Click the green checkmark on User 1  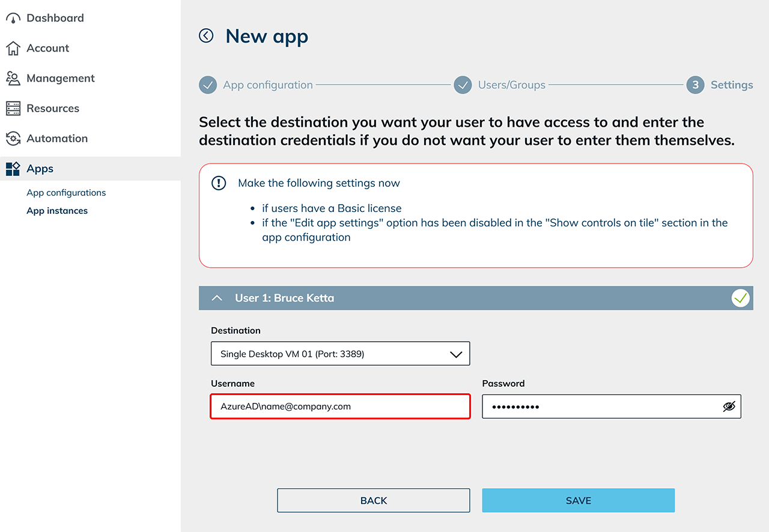[x=741, y=298]
